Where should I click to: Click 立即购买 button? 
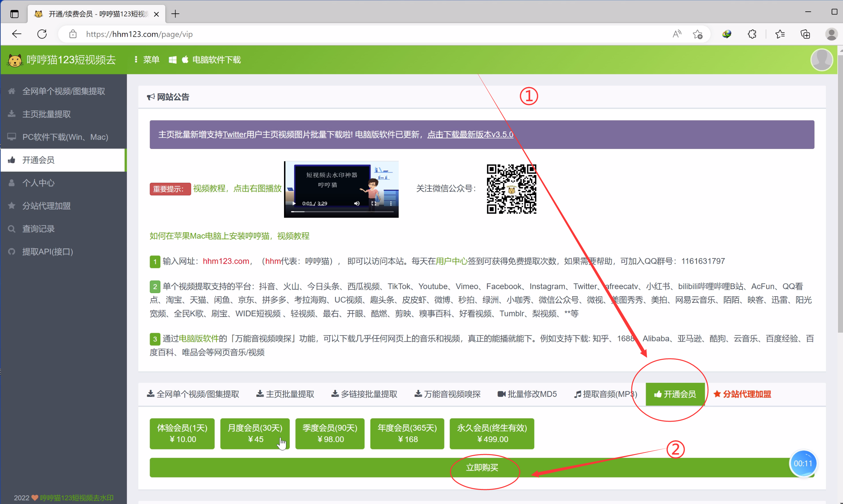(482, 467)
